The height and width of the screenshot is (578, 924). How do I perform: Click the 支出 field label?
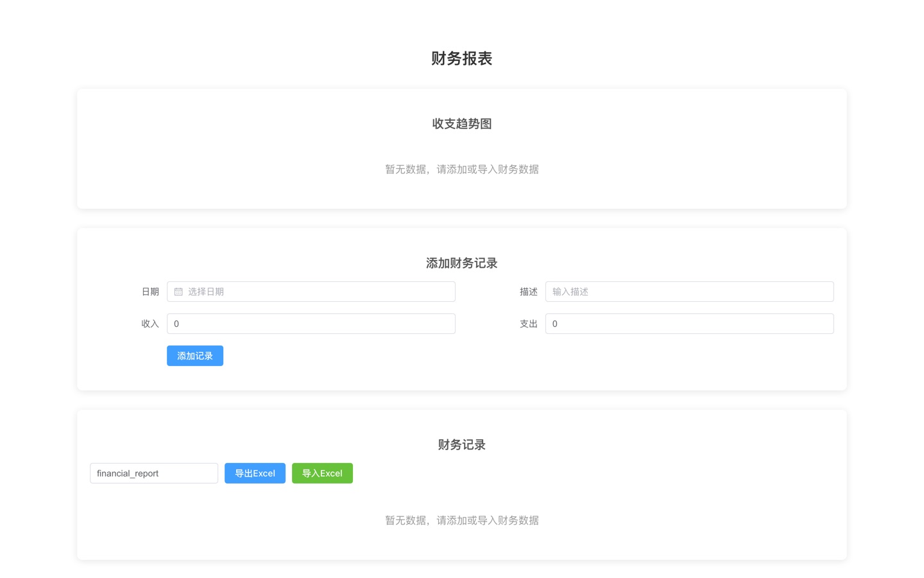pyautogui.click(x=529, y=324)
